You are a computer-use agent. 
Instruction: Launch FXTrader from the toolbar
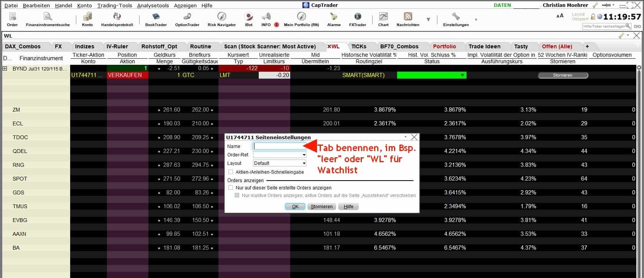(357, 19)
